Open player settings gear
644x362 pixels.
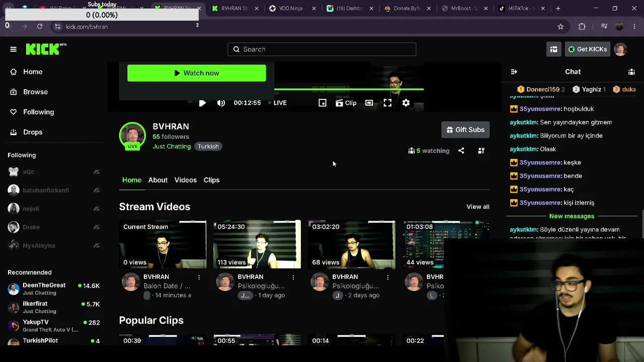[x=406, y=103]
